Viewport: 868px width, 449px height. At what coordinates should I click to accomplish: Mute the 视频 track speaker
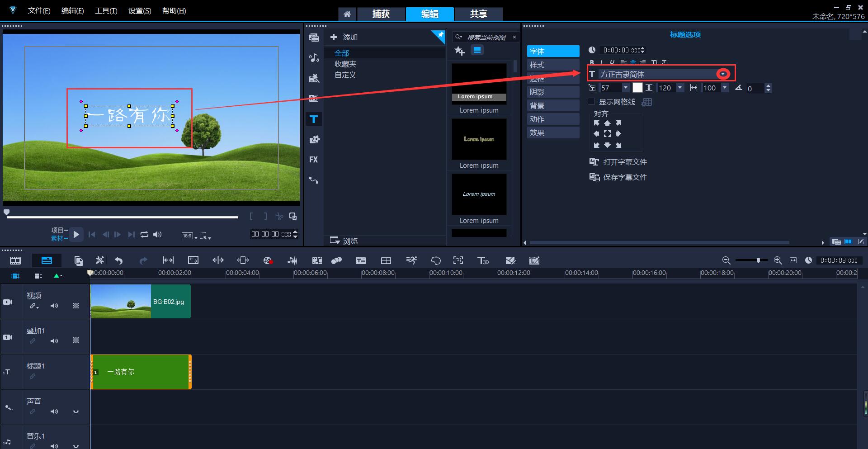coord(54,306)
